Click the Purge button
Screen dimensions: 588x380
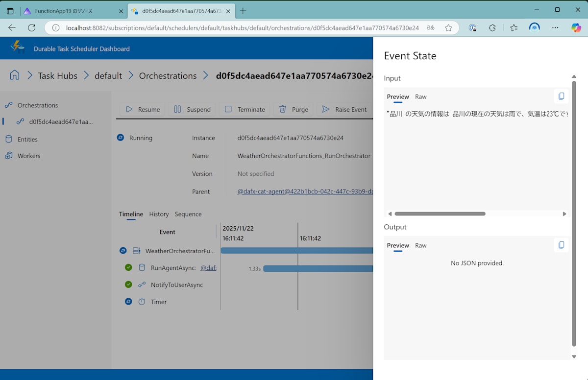click(294, 109)
